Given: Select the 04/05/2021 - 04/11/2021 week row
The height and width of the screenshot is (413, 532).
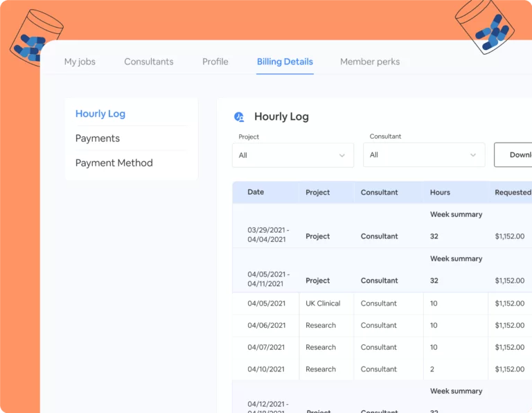Looking at the screenshot, I should (x=382, y=270).
